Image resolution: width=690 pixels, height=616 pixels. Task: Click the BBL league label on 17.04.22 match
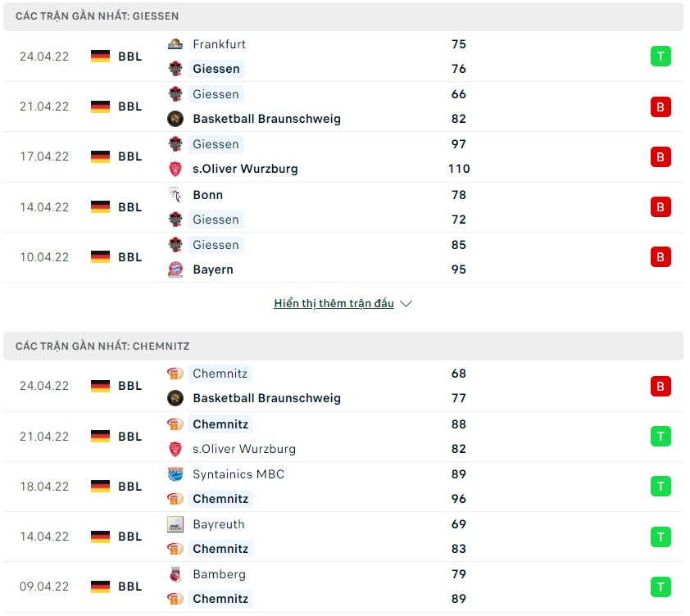click(x=129, y=156)
